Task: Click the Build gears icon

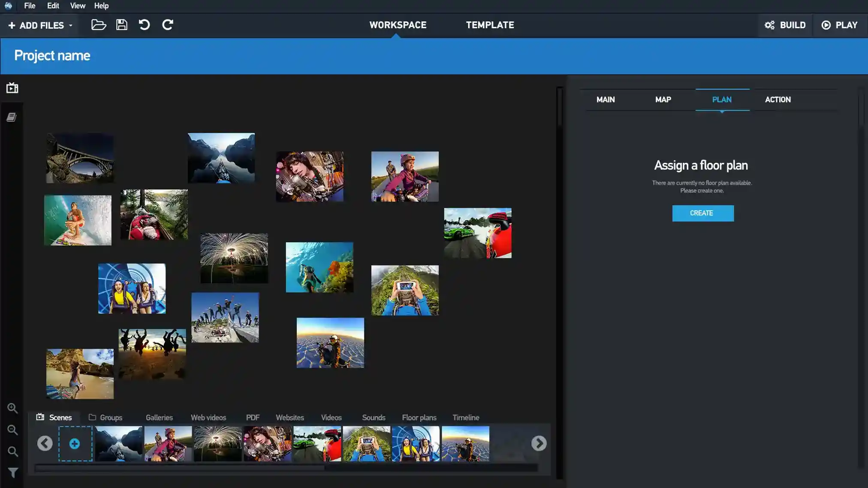Action: pos(770,25)
